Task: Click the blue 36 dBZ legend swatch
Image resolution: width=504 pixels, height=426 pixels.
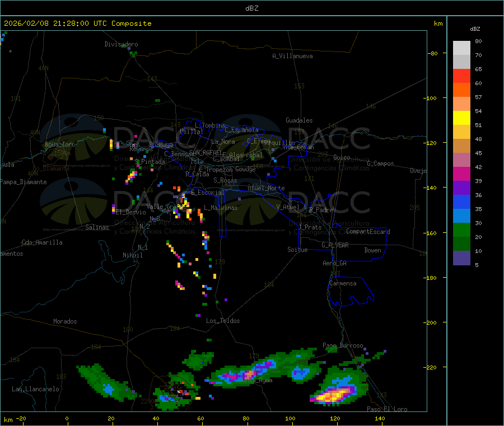Action: (461, 202)
